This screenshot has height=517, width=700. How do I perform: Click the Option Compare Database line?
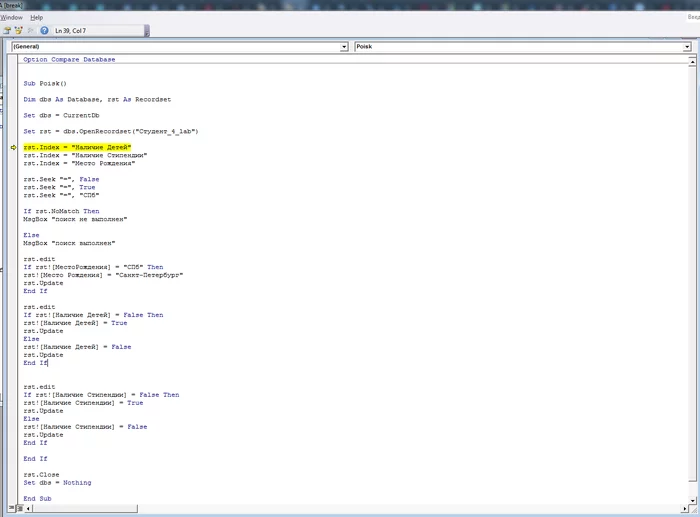[x=69, y=59]
